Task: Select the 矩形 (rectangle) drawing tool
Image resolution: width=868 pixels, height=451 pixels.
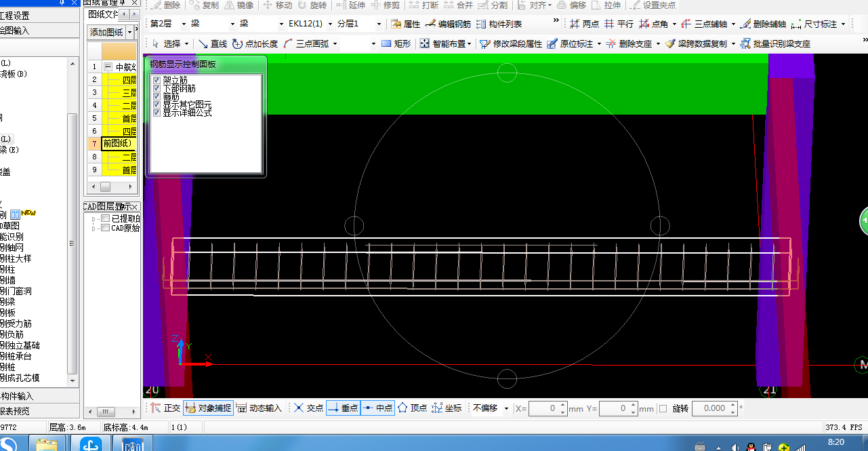Action: (396, 43)
